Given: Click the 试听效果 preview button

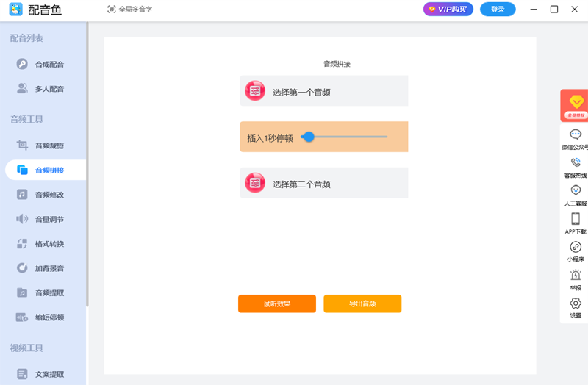Looking at the screenshot, I should [x=277, y=303].
